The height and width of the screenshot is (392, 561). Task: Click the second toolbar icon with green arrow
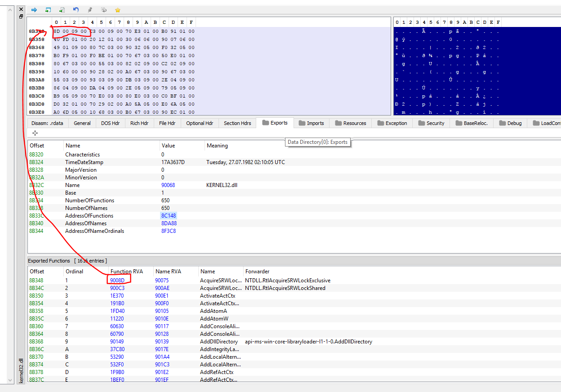tap(48, 9)
